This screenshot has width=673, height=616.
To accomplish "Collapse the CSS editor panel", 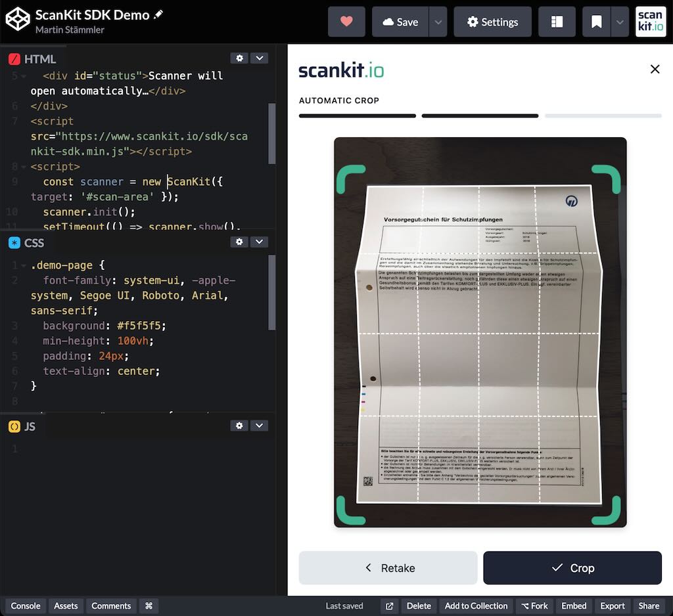I will [x=259, y=242].
